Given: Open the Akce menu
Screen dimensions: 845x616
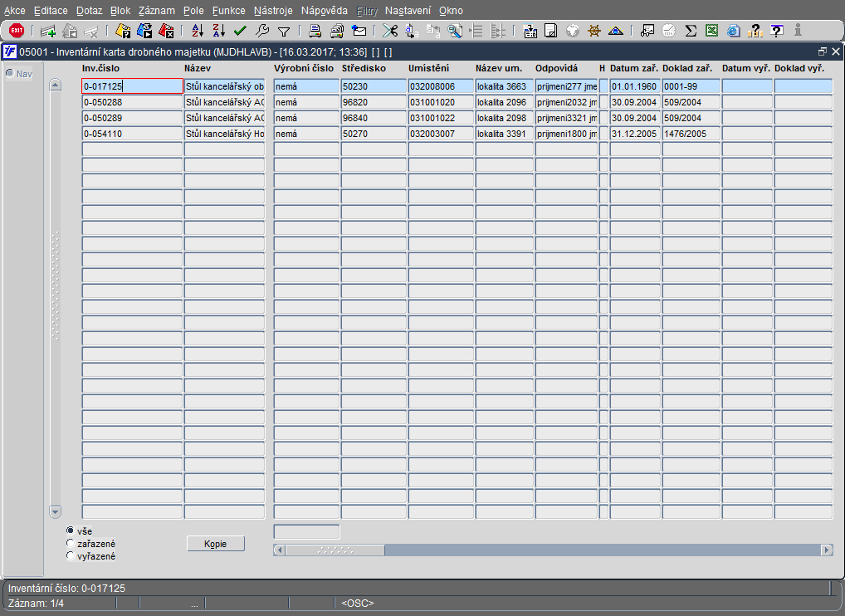Looking at the screenshot, I should (x=15, y=11).
